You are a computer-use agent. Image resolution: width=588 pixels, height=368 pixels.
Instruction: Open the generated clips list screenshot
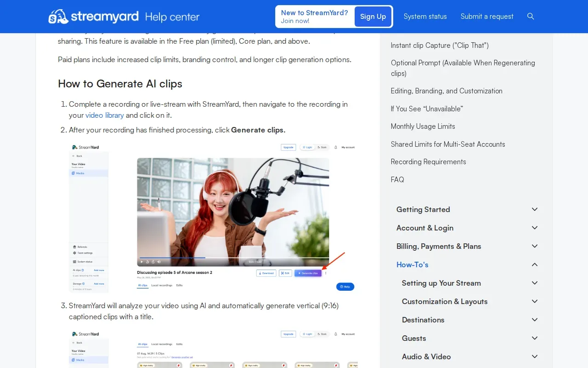[213, 348]
